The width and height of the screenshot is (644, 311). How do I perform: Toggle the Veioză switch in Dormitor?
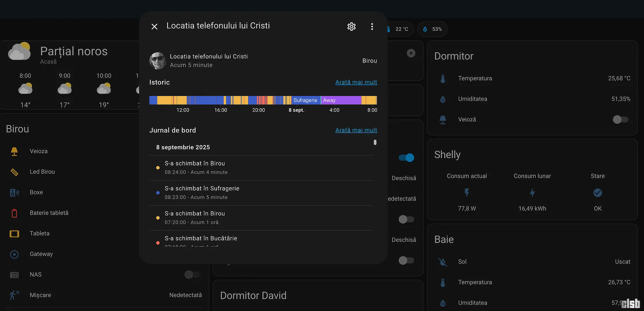[621, 119]
